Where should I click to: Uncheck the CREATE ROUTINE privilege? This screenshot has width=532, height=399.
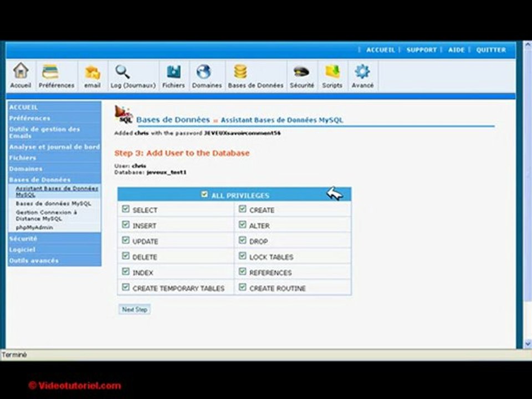pyautogui.click(x=242, y=287)
